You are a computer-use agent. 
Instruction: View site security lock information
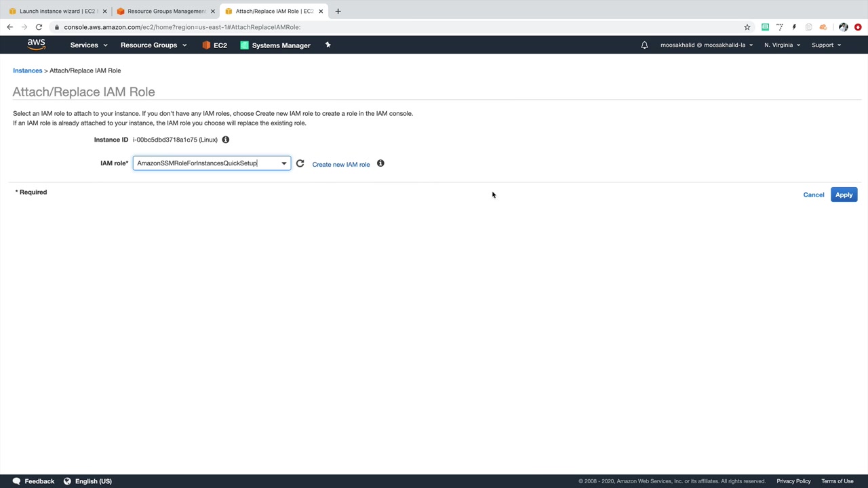point(58,27)
